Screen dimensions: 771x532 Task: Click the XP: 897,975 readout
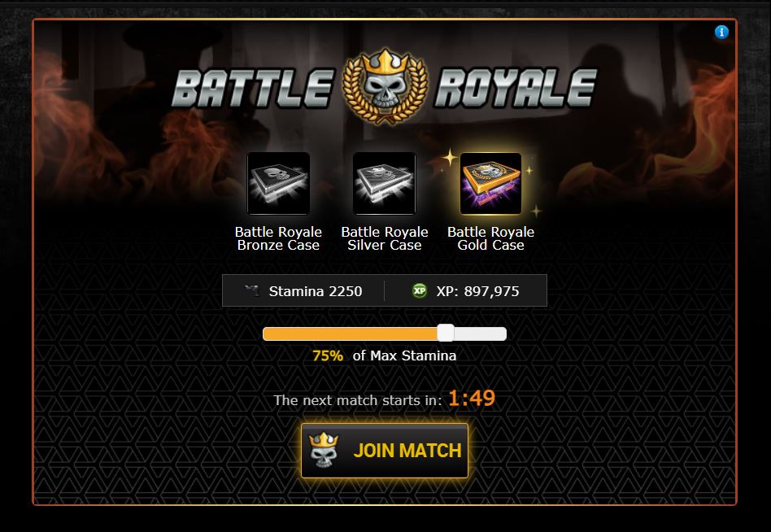(x=477, y=291)
